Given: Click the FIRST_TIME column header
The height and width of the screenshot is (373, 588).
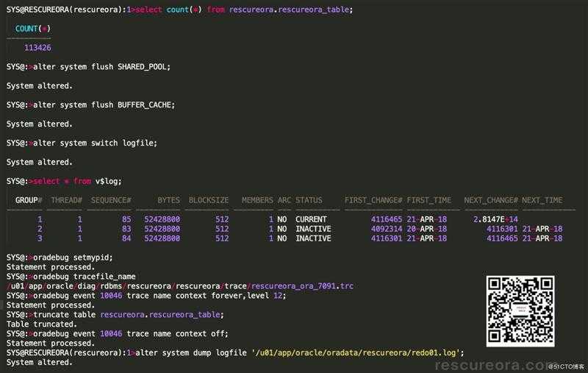Looking at the screenshot, I should 429,200.
